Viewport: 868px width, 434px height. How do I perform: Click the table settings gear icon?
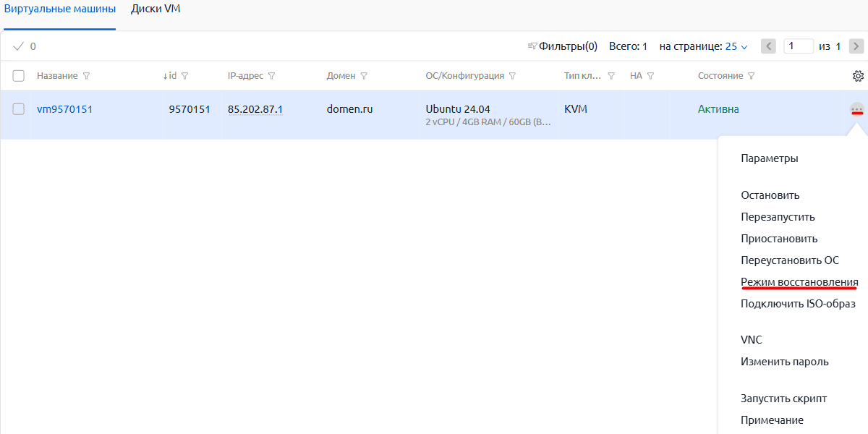click(x=858, y=76)
